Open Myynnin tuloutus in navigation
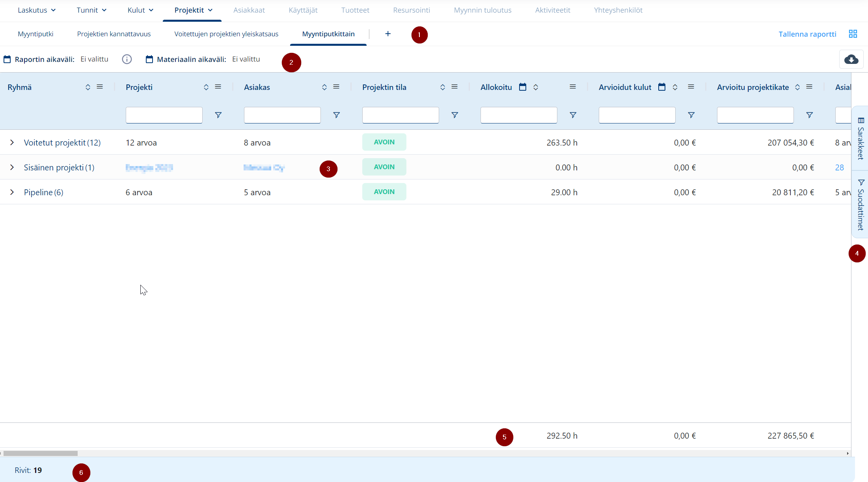868x482 pixels. click(482, 10)
